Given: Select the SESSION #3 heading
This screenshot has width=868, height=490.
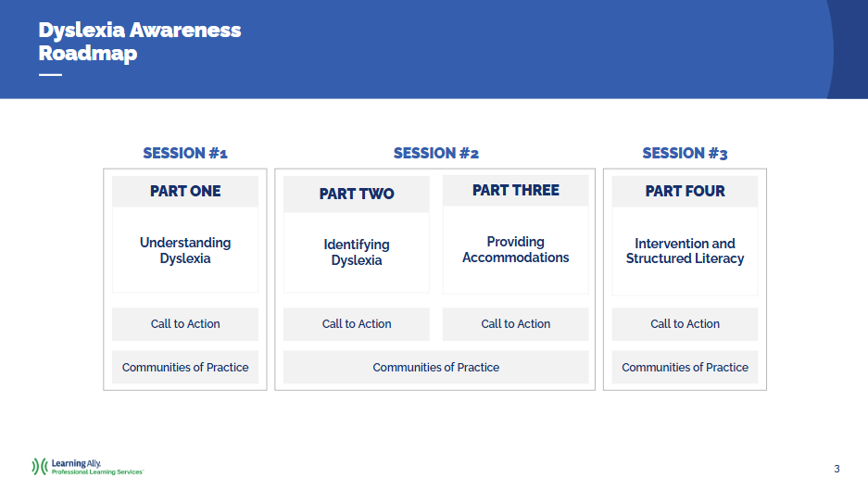Looking at the screenshot, I should [x=685, y=154].
